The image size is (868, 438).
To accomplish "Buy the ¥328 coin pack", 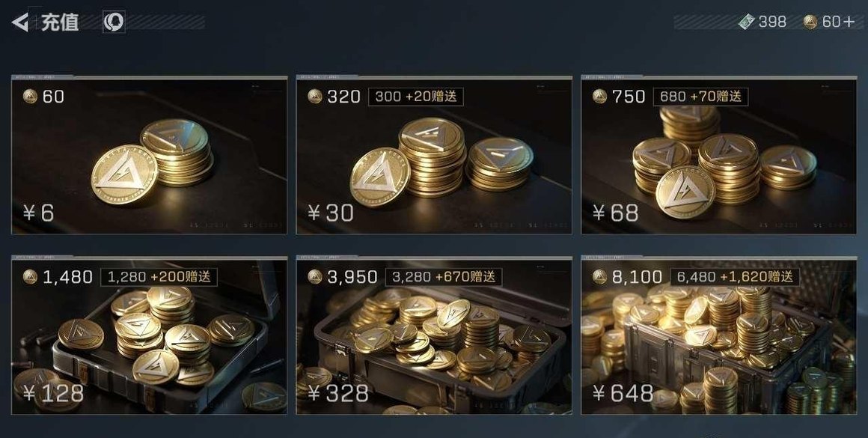I will click(338, 393).
